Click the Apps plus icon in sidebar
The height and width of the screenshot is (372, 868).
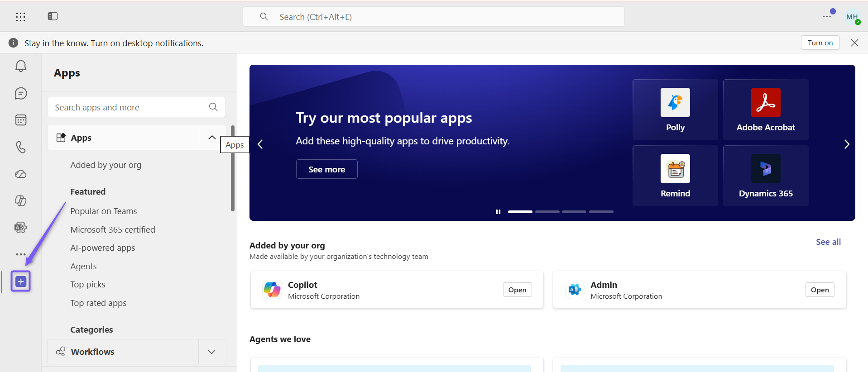21,281
